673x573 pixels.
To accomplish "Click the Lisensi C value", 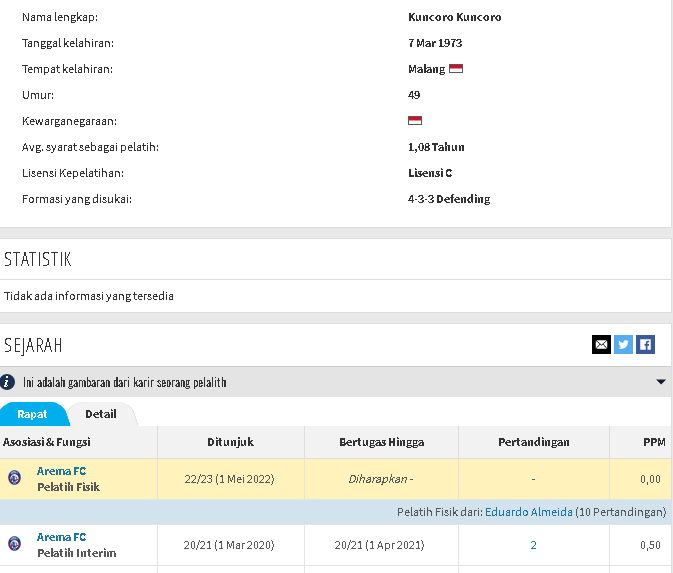I will pyautogui.click(x=430, y=173).
